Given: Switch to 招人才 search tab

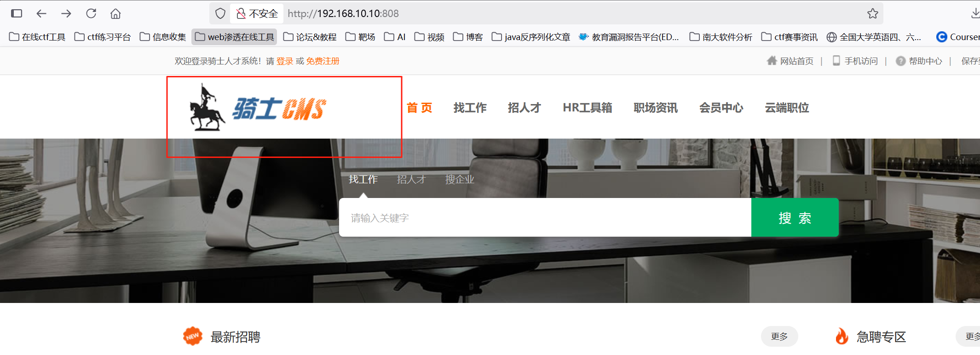Looking at the screenshot, I should point(411,179).
